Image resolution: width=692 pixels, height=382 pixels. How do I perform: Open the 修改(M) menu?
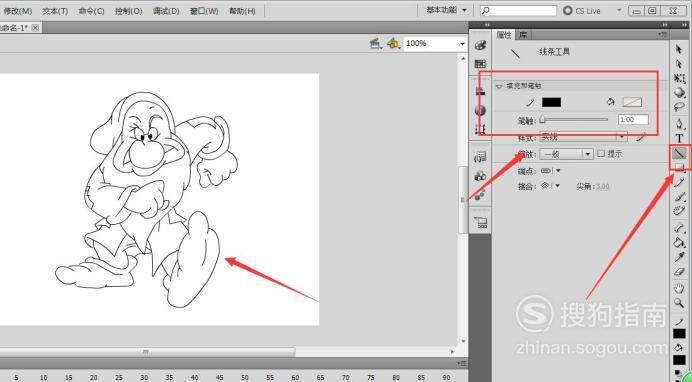tap(18, 11)
